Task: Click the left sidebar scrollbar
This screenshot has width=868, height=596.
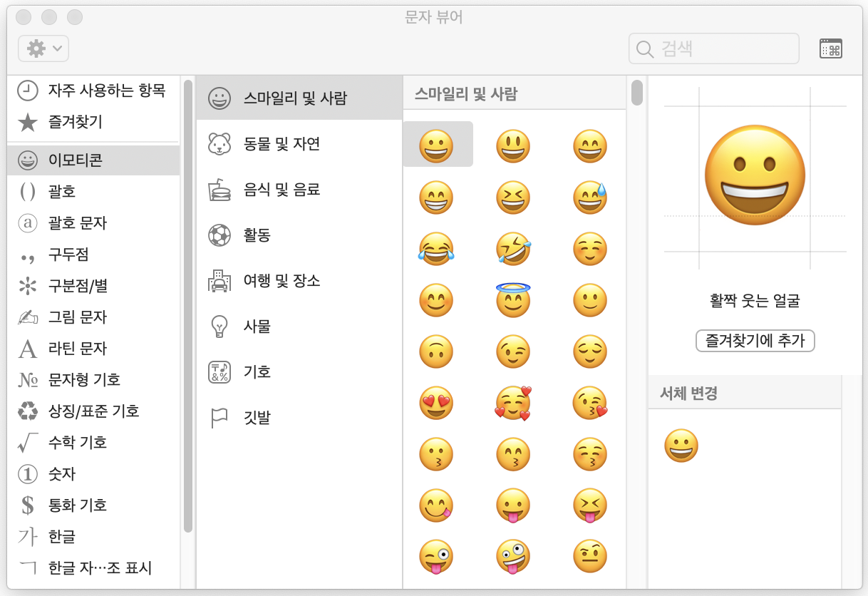Action: (x=188, y=306)
